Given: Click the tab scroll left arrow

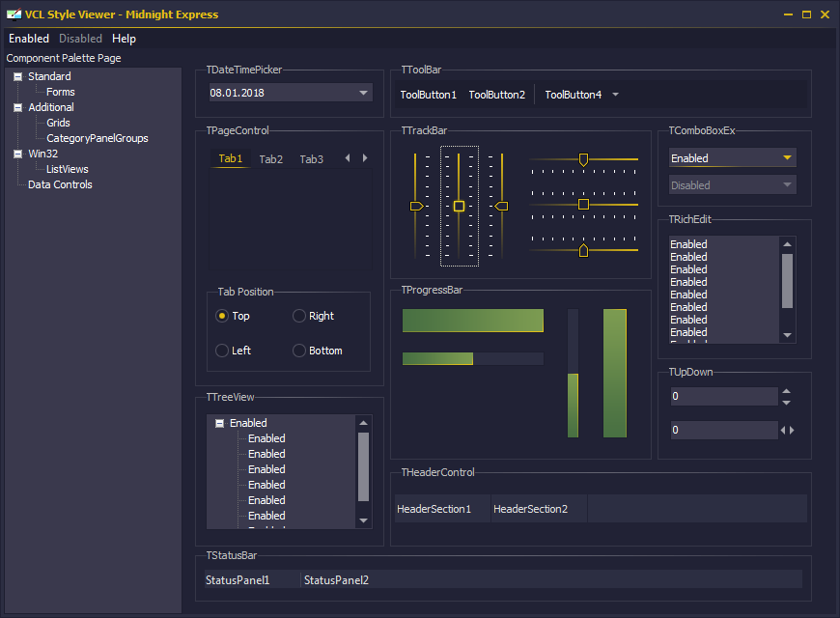Looking at the screenshot, I should [x=348, y=158].
